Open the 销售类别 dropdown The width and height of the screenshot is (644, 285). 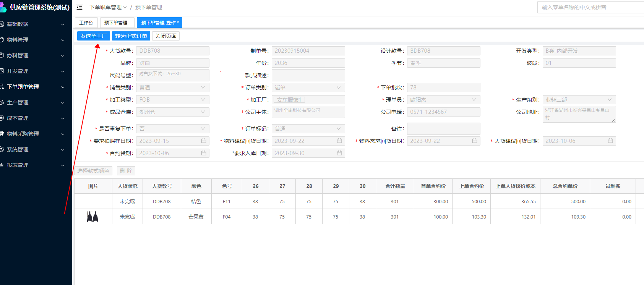coord(172,87)
